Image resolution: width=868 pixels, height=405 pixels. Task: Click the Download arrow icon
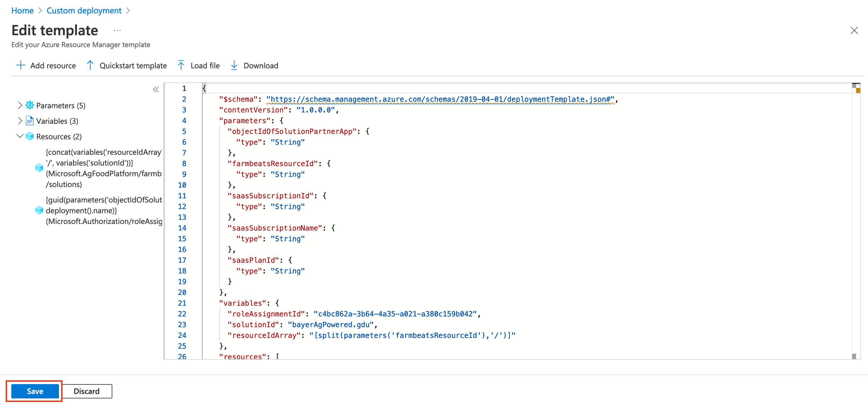(x=234, y=65)
